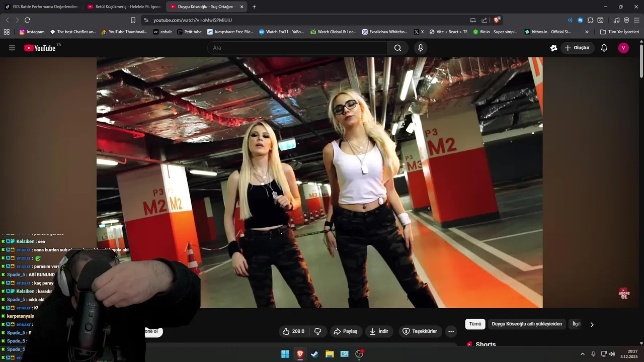Open the Tüm Yer İşaretleri folder
The image size is (644, 362).
(x=619, y=32)
